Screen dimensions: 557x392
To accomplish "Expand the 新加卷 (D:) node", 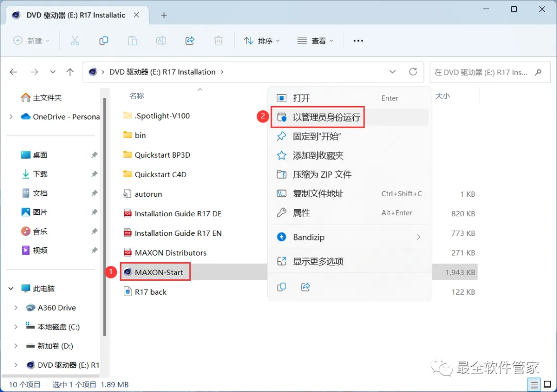I will 15,346.
